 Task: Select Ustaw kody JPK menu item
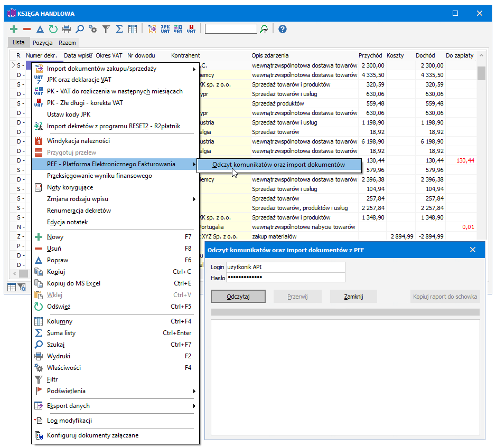pos(116,115)
